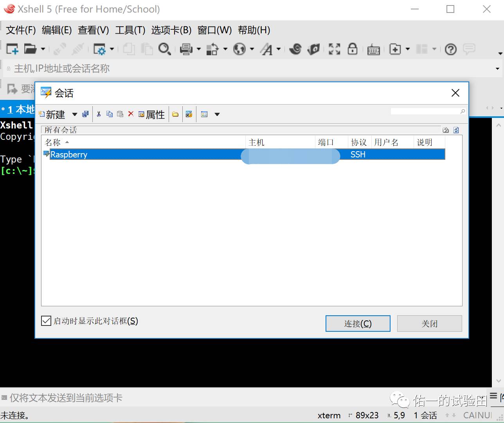The height and width of the screenshot is (423, 504).
Task: Open the 查看(V) menu
Action: coord(93,30)
